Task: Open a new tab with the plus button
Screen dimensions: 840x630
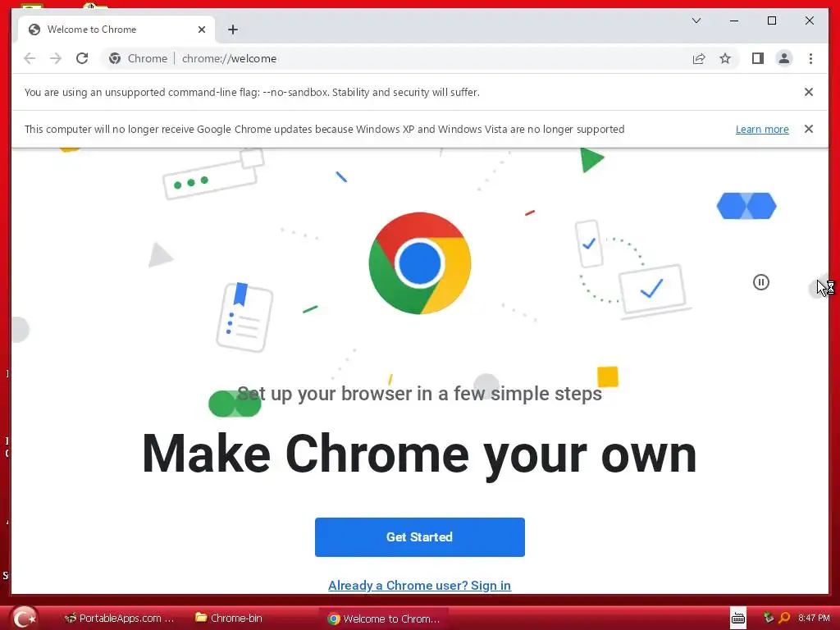Action: click(x=232, y=30)
